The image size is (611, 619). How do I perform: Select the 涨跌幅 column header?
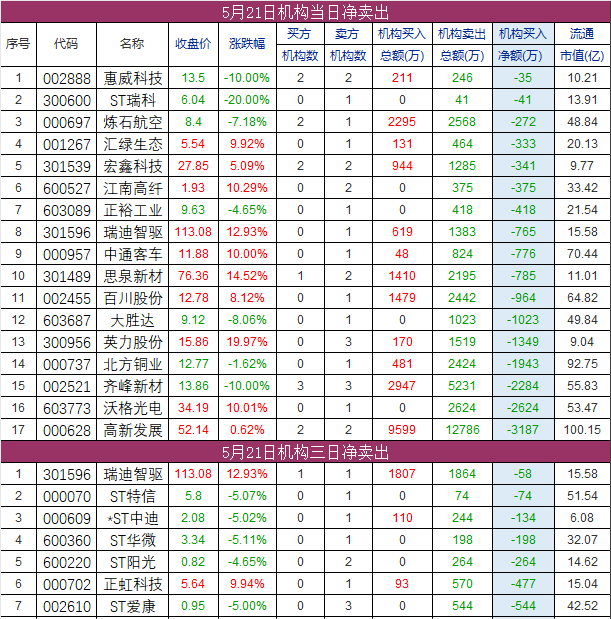[247, 44]
